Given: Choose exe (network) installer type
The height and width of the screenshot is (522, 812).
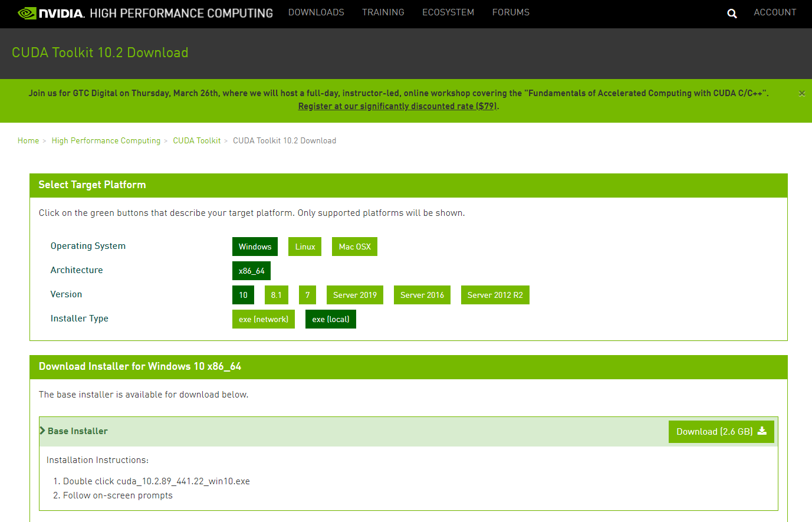Looking at the screenshot, I should point(264,319).
